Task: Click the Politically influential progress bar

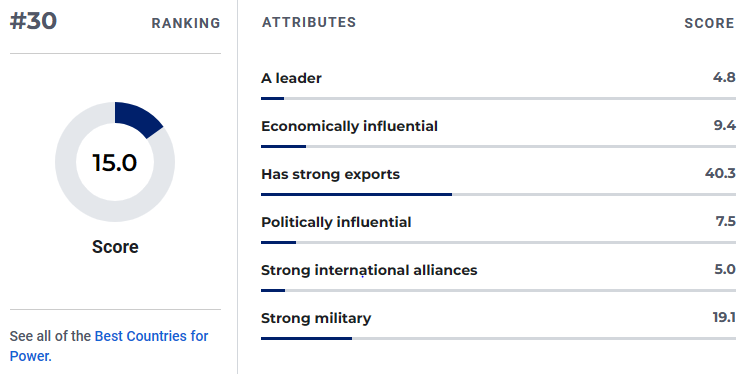Action: (498, 242)
